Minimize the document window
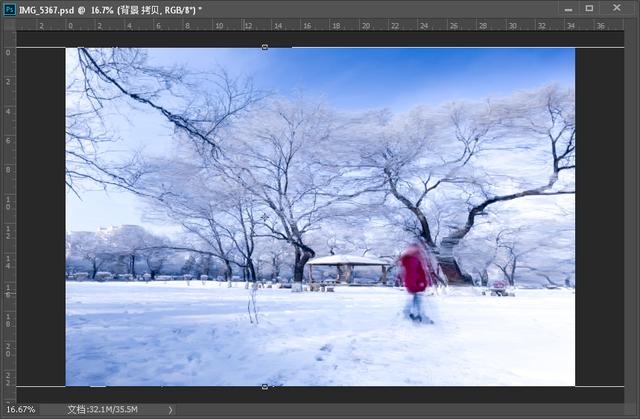This screenshot has width=640, height=419. coord(569,9)
